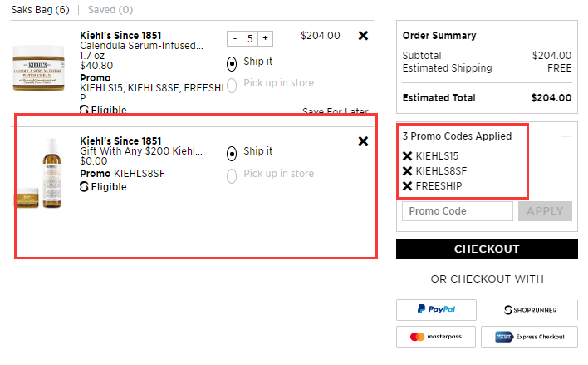The image size is (588, 365).
Task: Click the black CHECKOUT button
Action: 487,249
